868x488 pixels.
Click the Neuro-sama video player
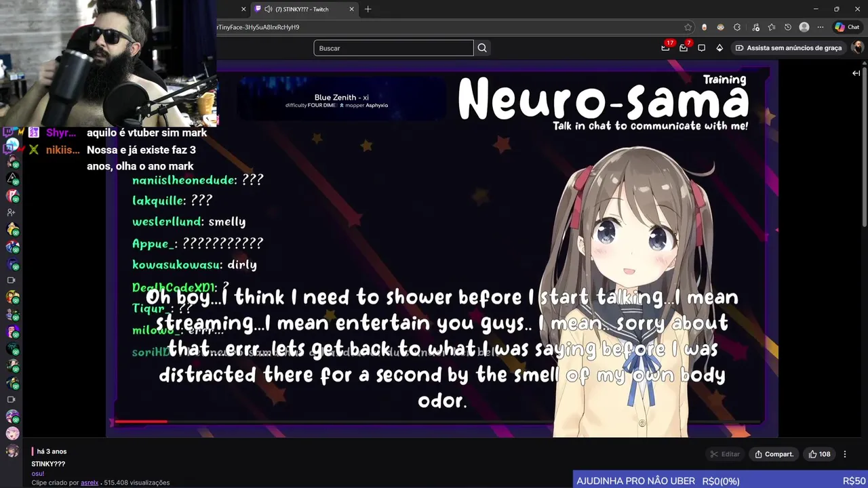pos(442,248)
